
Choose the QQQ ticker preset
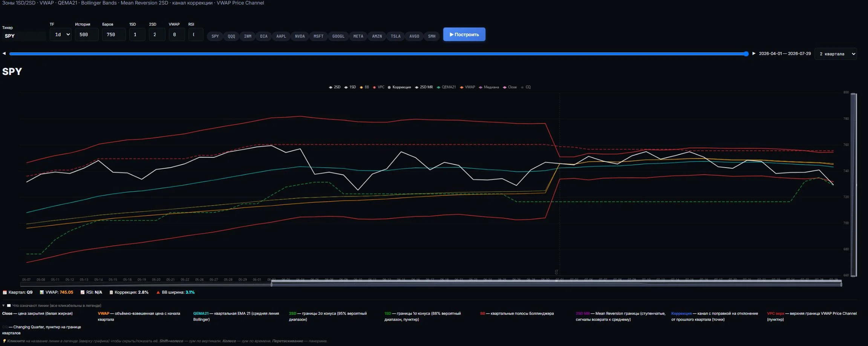click(x=231, y=36)
